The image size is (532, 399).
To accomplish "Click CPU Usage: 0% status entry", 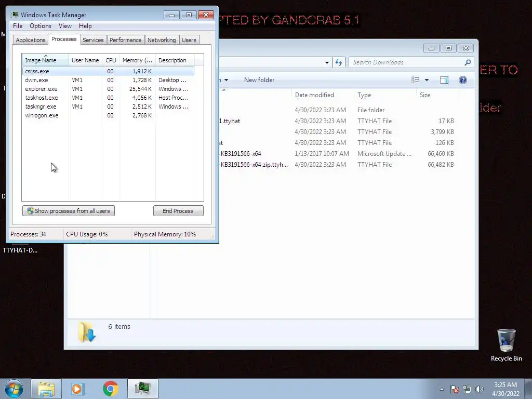I will click(87, 234).
